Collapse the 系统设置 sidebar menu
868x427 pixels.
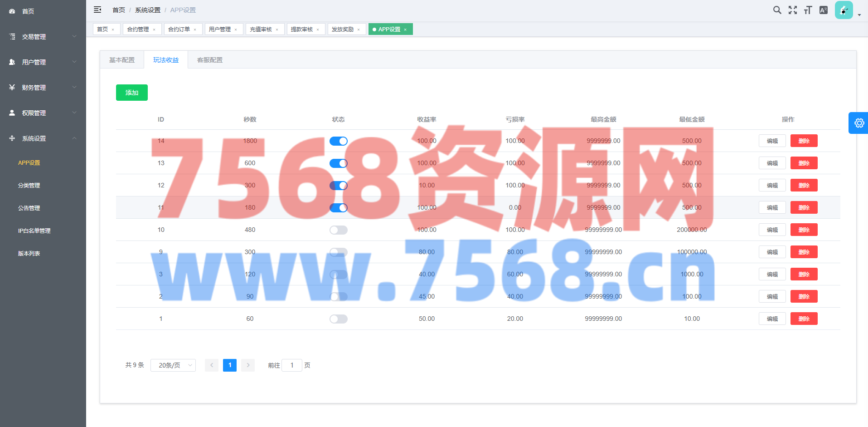pyautogui.click(x=43, y=138)
